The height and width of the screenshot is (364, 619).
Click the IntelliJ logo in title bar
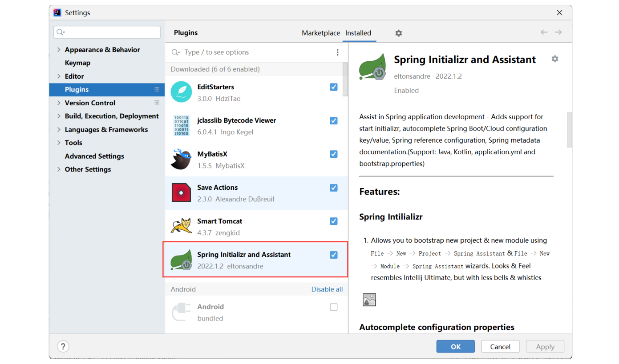57,12
